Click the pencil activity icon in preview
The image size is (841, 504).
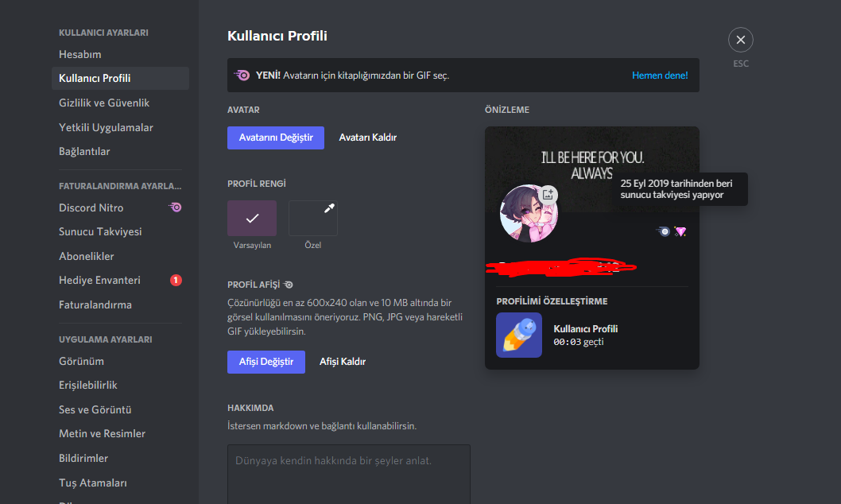click(x=518, y=335)
